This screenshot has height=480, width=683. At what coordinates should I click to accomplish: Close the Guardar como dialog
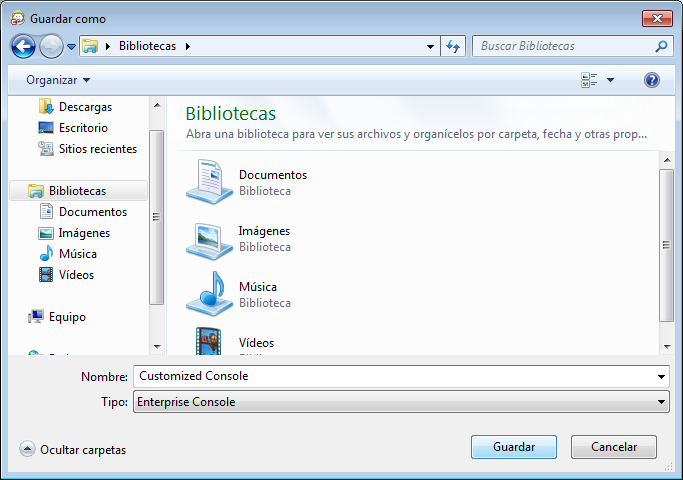[x=657, y=18]
